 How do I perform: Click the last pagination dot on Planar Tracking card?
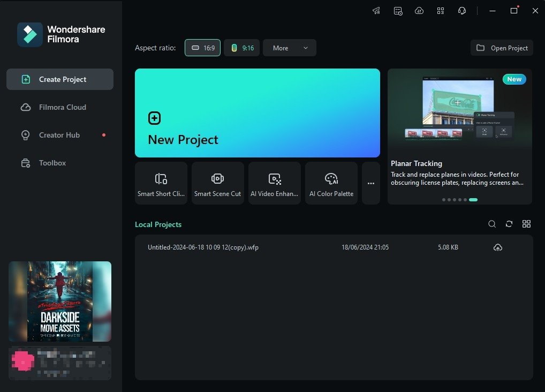(473, 199)
